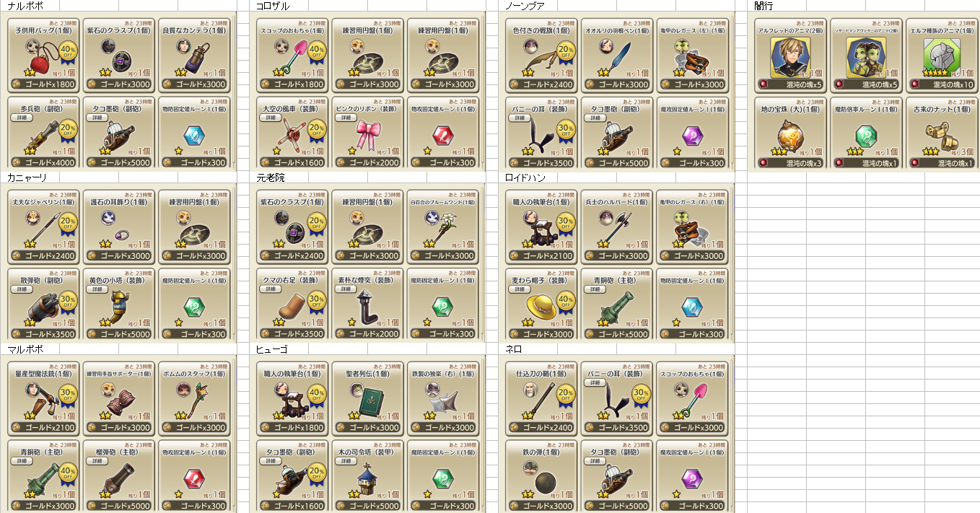Viewport: 980px width, 513px height.
Task: Select the cell labeled 闇行
Action: [x=764, y=6]
